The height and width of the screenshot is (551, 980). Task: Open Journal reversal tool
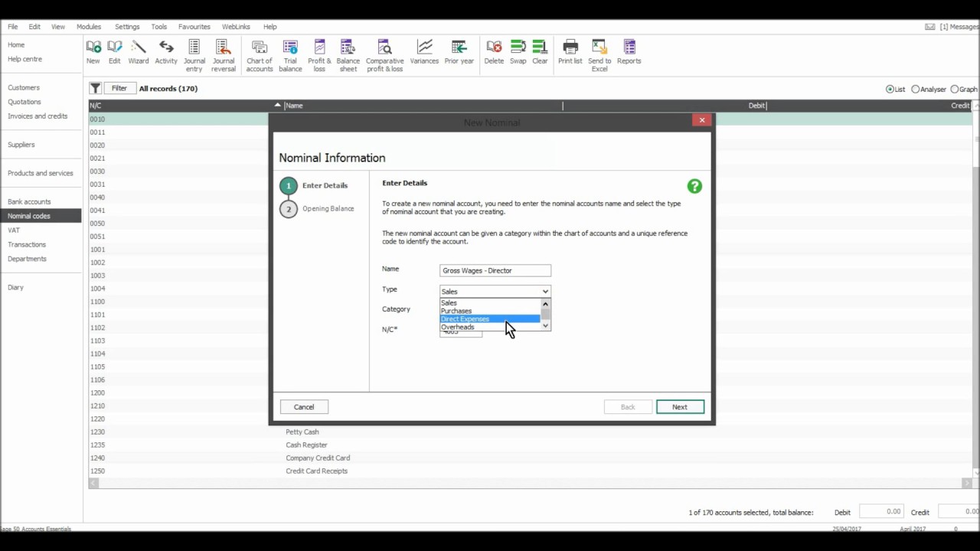pos(224,56)
